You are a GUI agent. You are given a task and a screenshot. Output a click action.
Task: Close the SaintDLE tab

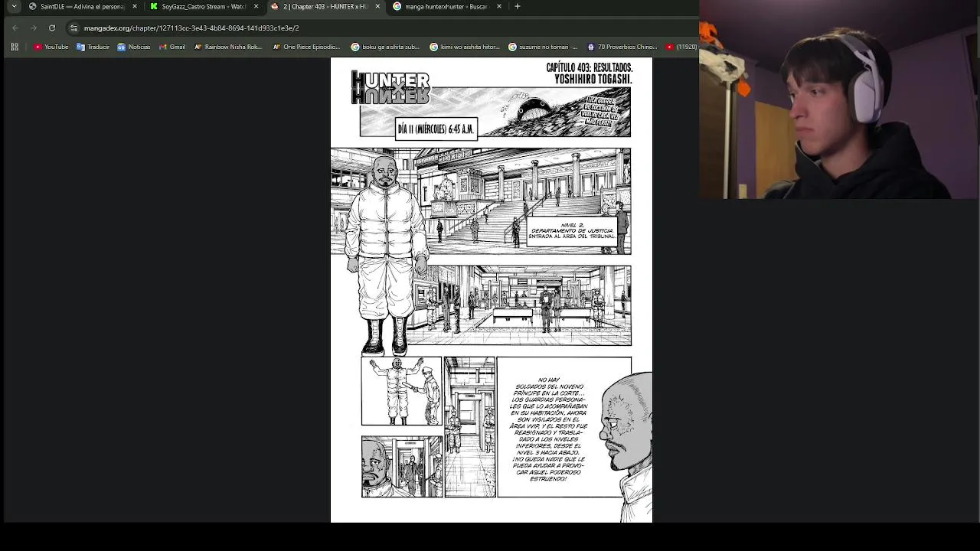point(135,6)
